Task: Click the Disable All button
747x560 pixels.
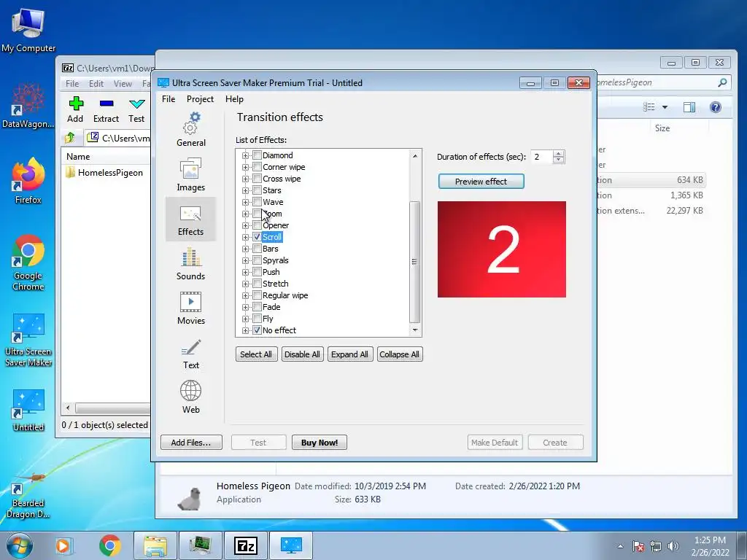Action: tap(302, 354)
